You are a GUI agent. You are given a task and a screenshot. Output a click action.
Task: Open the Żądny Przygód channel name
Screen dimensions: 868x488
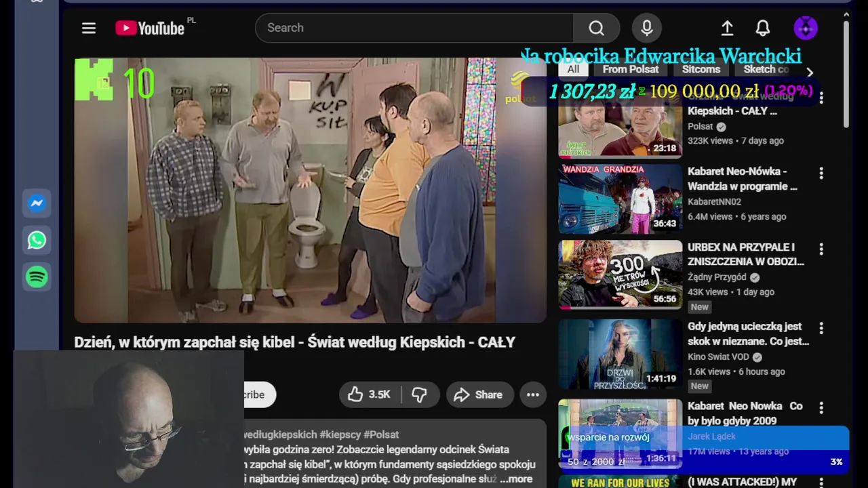(x=717, y=277)
